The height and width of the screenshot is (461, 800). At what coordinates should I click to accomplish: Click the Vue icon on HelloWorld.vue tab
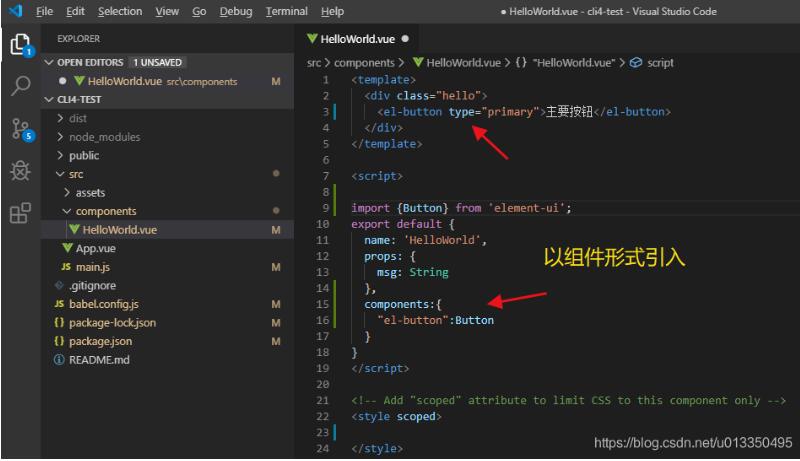coord(312,39)
